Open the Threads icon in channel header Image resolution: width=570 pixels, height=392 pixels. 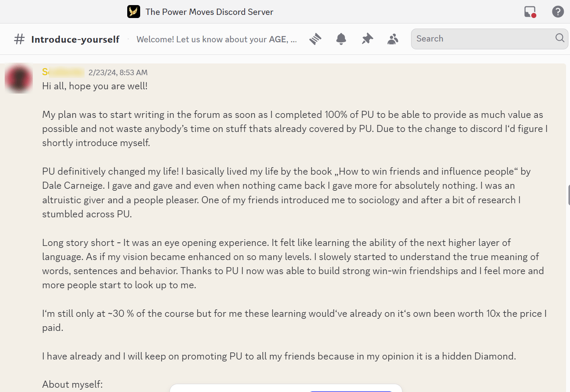[315, 39]
